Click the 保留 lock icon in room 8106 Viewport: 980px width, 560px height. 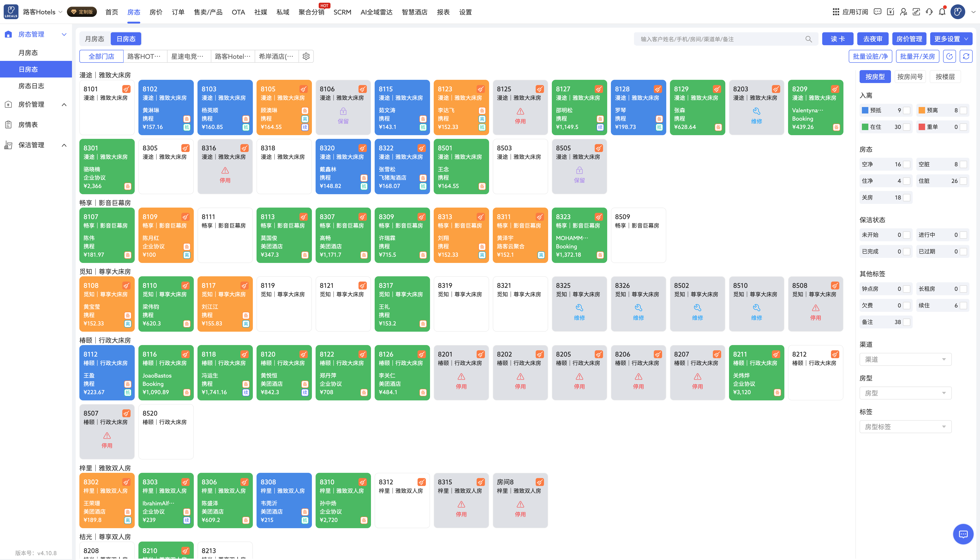point(343,111)
